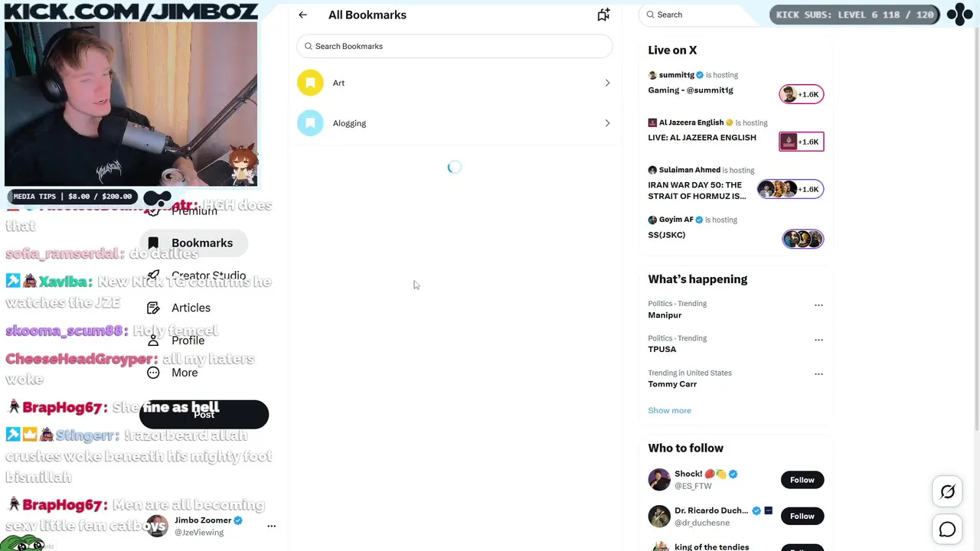Expand the Alogging folder chevron
Image resolution: width=980 pixels, height=551 pixels.
click(607, 123)
